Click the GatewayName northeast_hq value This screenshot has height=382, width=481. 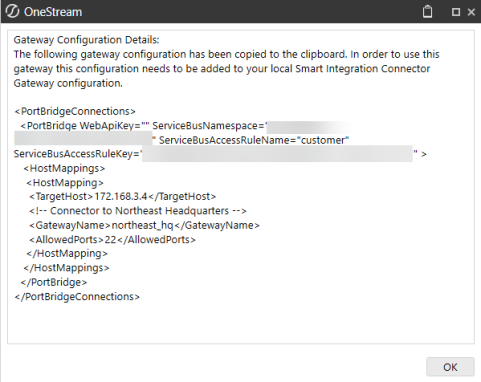point(142,225)
